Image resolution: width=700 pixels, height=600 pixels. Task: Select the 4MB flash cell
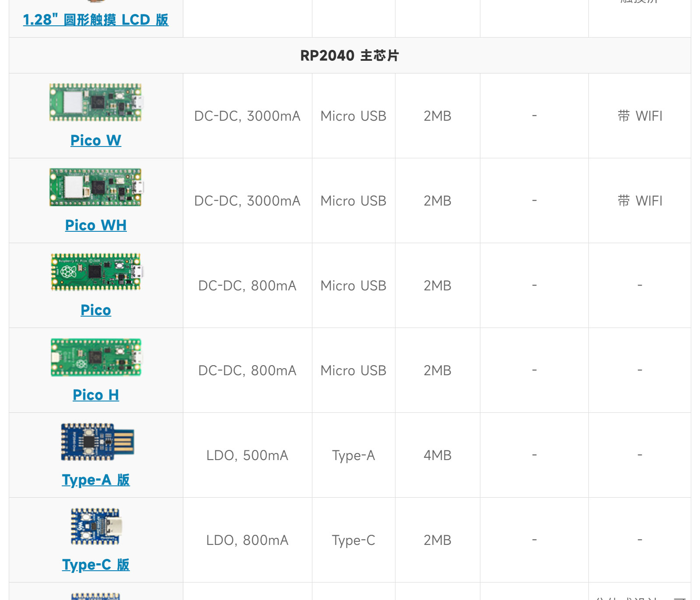437,455
